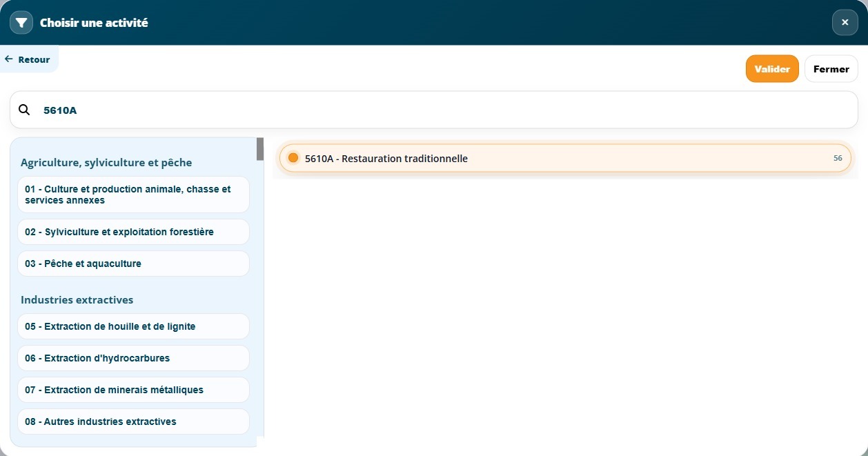Confirm the selection with Valider
Screen dimensions: 868x456
[x=772, y=69]
